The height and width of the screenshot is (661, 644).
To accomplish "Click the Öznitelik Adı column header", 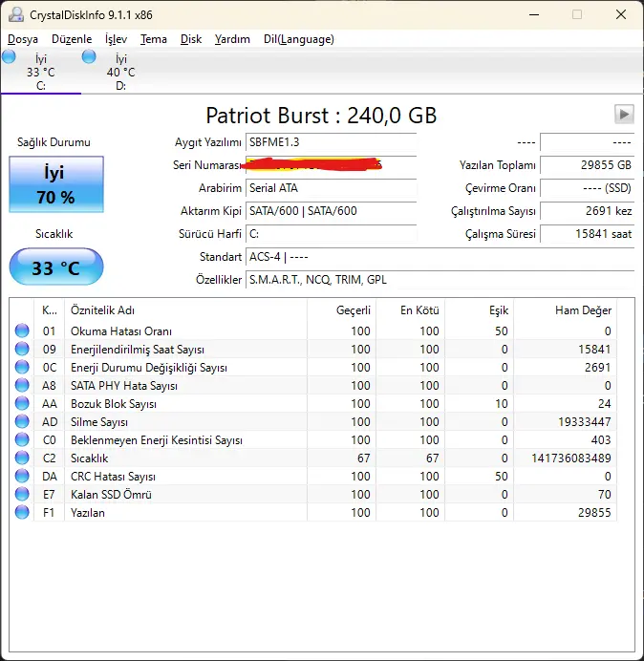I will 185,310.
